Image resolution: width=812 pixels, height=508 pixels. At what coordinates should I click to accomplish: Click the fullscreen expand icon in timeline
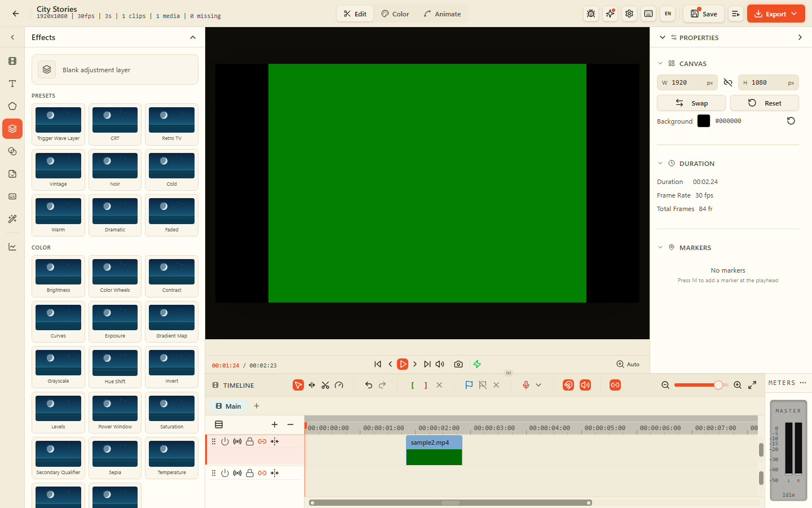point(752,385)
